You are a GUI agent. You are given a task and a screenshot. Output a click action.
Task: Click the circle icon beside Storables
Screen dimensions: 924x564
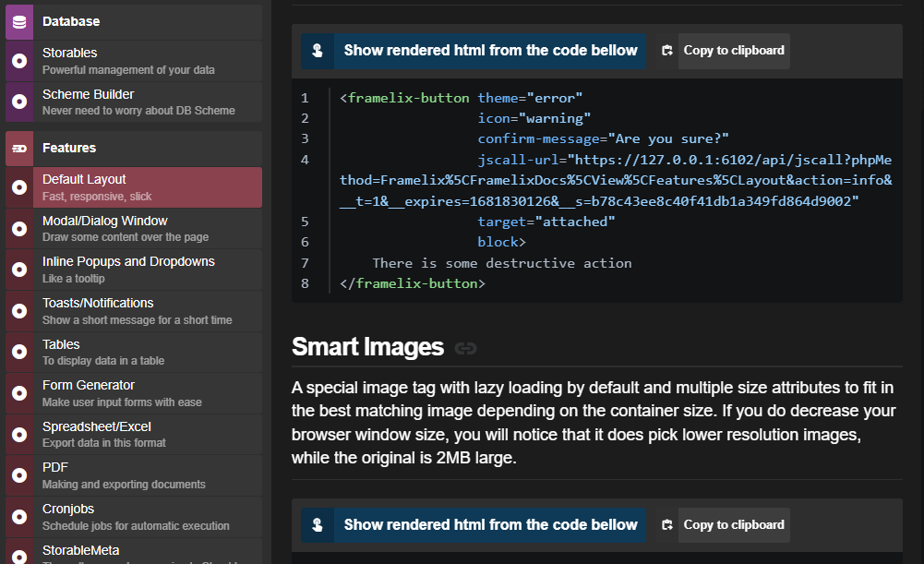(x=19, y=61)
